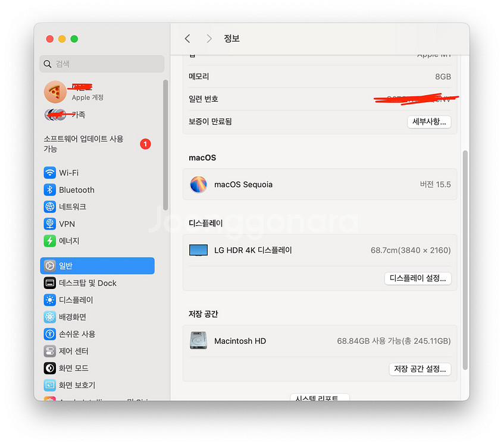Open the Wi-Fi settings icon
The image size is (504, 446).
(x=49, y=172)
